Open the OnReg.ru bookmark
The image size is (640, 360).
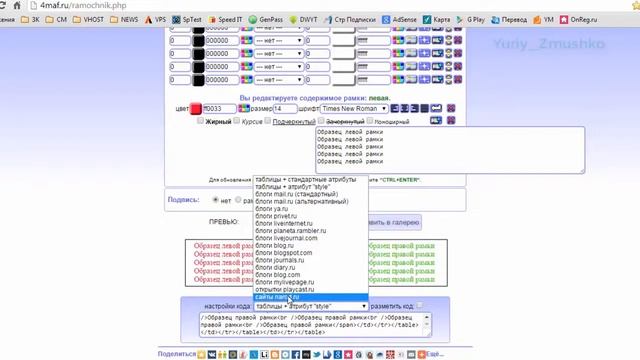[578, 20]
